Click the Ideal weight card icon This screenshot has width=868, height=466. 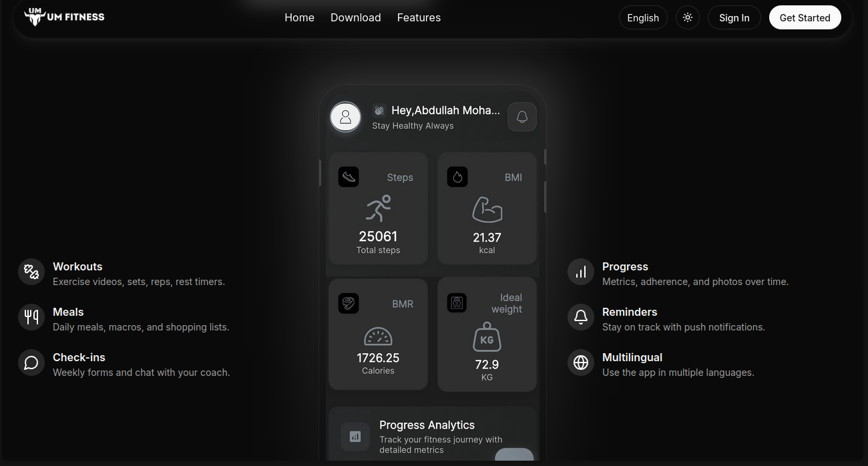click(x=457, y=302)
